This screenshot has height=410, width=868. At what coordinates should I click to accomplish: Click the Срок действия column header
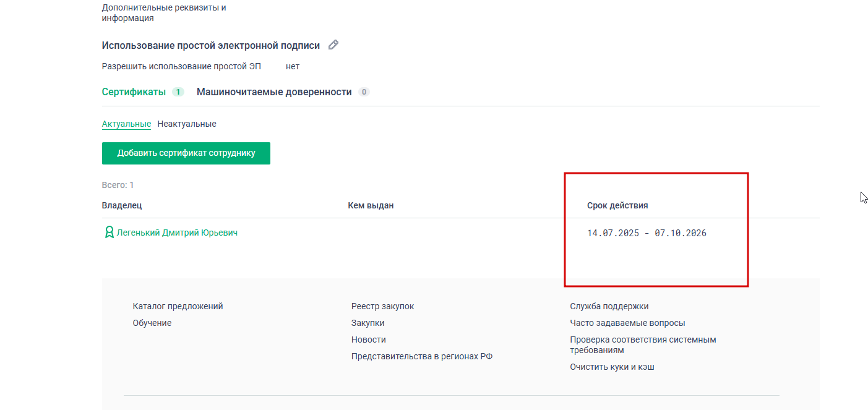coord(617,205)
